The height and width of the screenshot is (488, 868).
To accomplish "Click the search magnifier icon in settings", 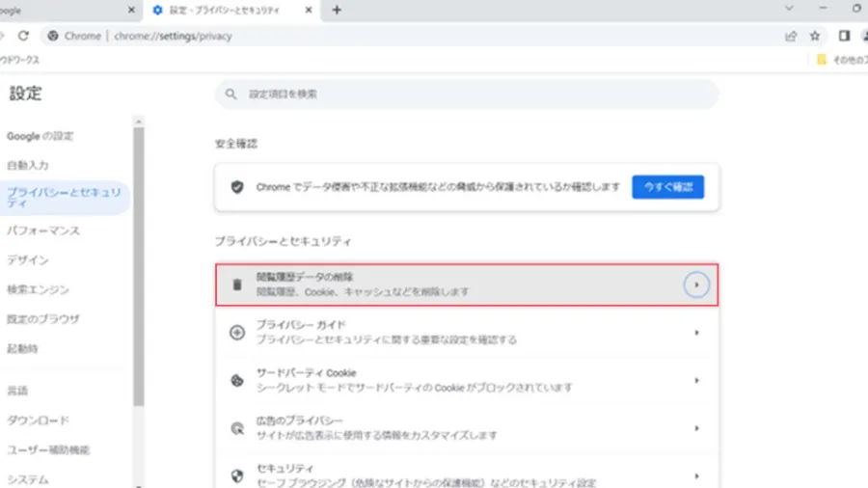I will tap(231, 95).
